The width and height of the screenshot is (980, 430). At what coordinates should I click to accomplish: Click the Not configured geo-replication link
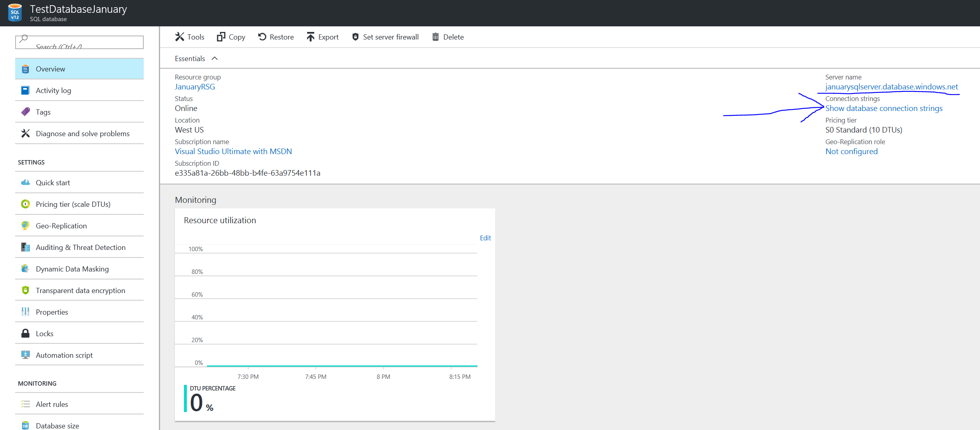click(851, 151)
